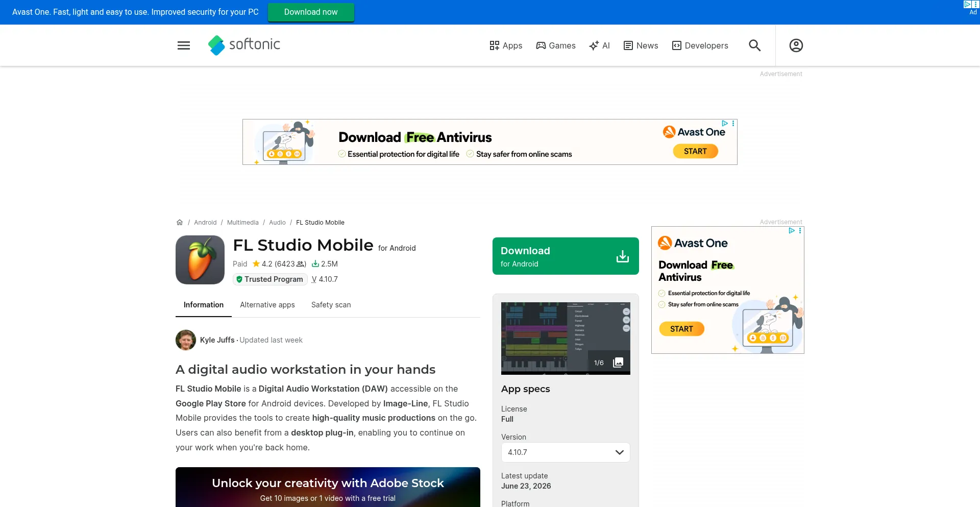Click the download arrow icon on green button
Viewport: 980px width, 507px height.
tap(622, 256)
